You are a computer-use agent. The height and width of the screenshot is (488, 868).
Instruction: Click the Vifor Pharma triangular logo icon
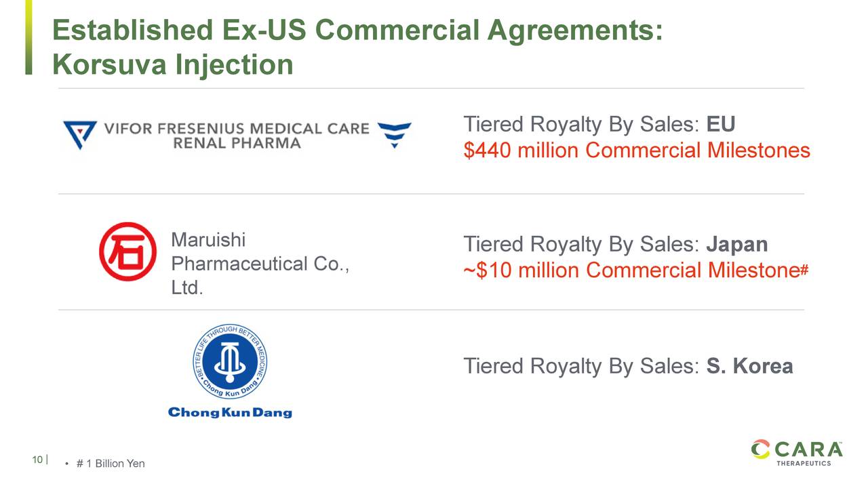tap(79, 134)
